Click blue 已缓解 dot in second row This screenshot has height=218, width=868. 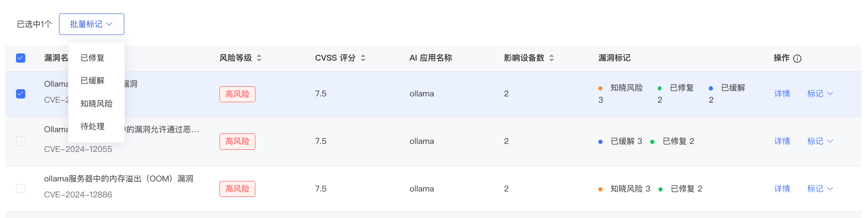600,142
